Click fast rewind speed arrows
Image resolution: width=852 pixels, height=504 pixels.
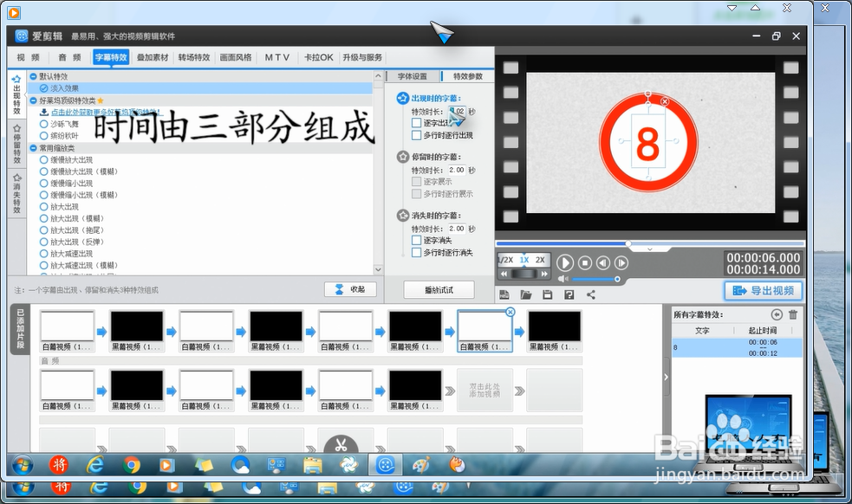pyautogui.click(x=504, y=275)
